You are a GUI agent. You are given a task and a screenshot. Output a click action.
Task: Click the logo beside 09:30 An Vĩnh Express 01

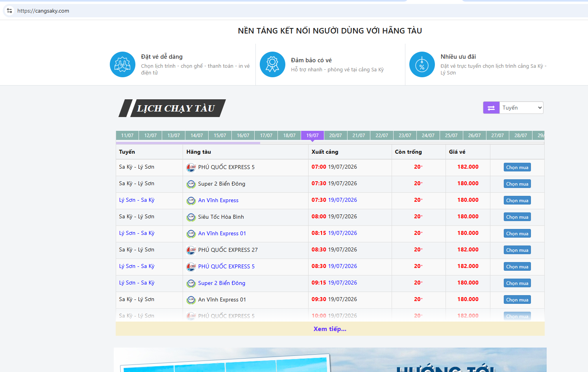[191, 300]
